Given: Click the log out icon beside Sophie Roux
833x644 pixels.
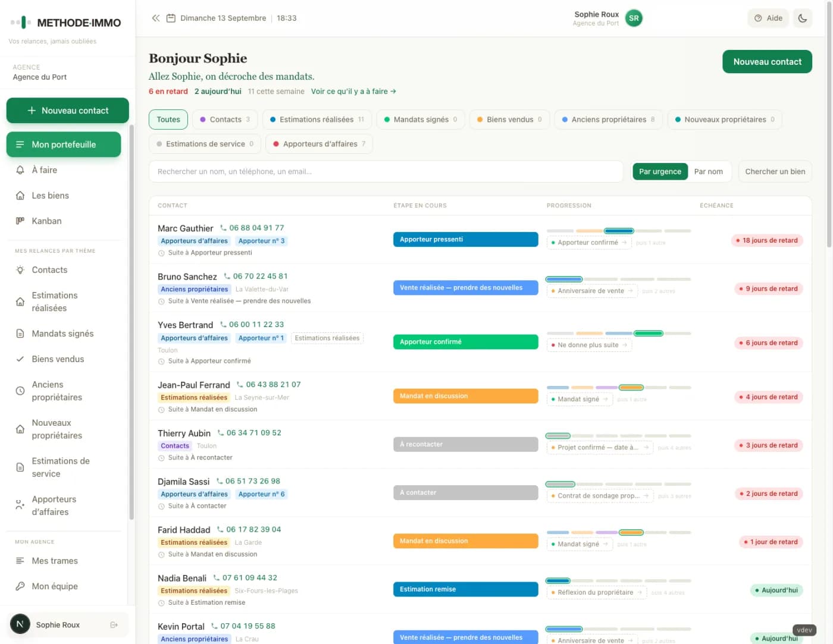Looking at the screenshot, I should 114,625.
